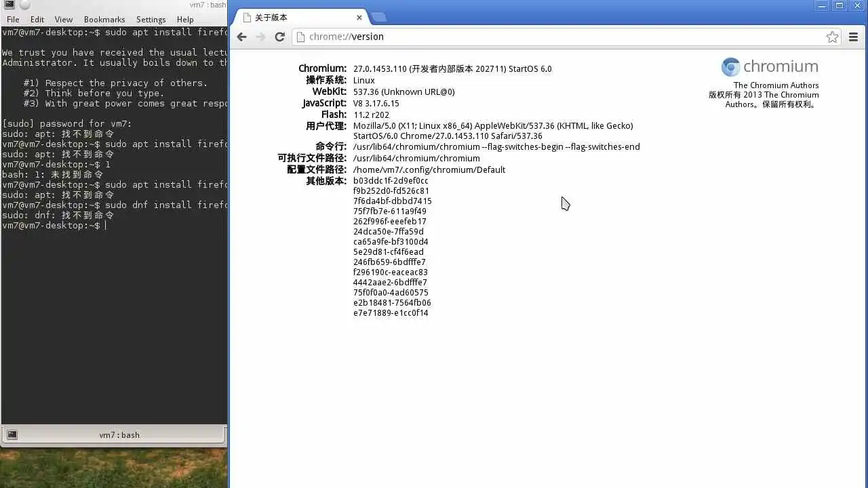The height and width of the screenshot is (488, 868).
Task: Click the variation 75f7fb7e-611a9f49
Action: 390,211
